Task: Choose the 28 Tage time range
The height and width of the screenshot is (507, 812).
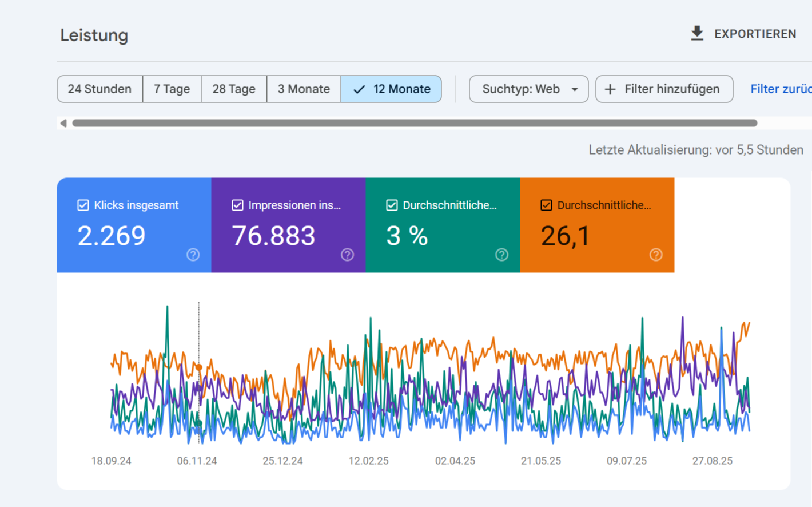Action: tap(233, 89)
